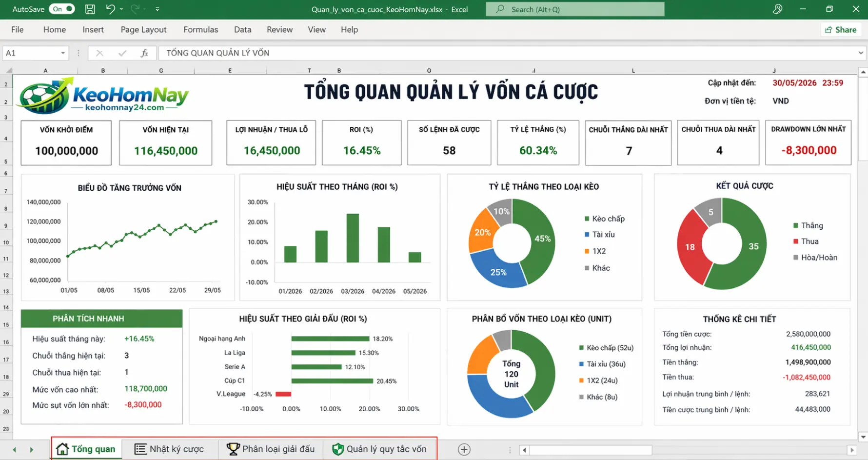
Task: Open the File menu
Action: tap(17, 29)
